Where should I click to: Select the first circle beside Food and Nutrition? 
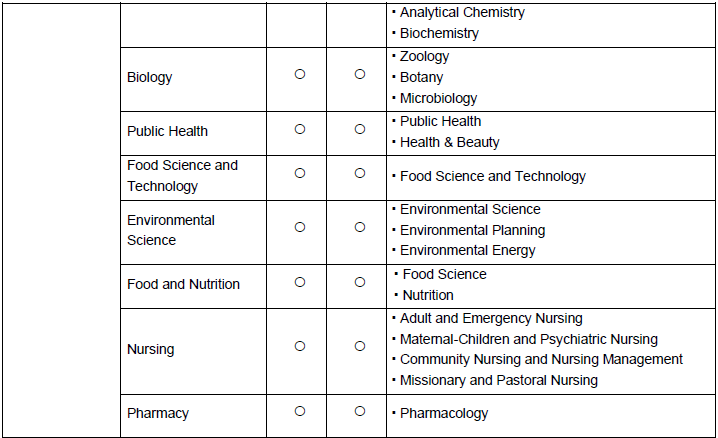pyautogui.click(x=299, y=282)
